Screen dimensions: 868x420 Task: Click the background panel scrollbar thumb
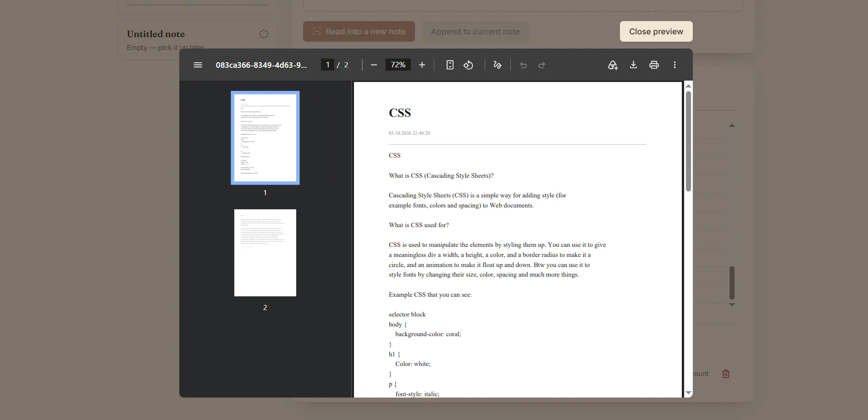click(732, 283)
